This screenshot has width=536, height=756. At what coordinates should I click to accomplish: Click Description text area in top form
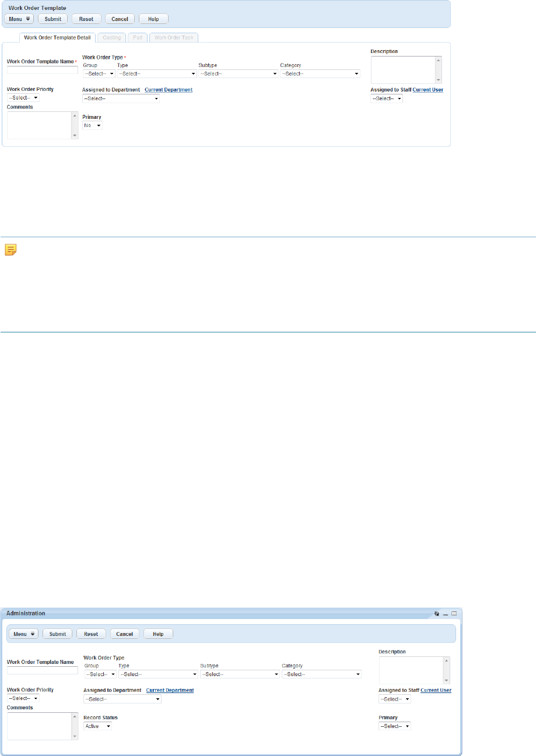click(x=403, y=70)
